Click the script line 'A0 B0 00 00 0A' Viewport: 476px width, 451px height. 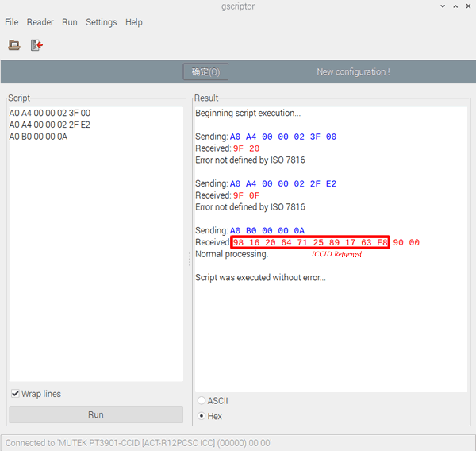click(38, 137)
